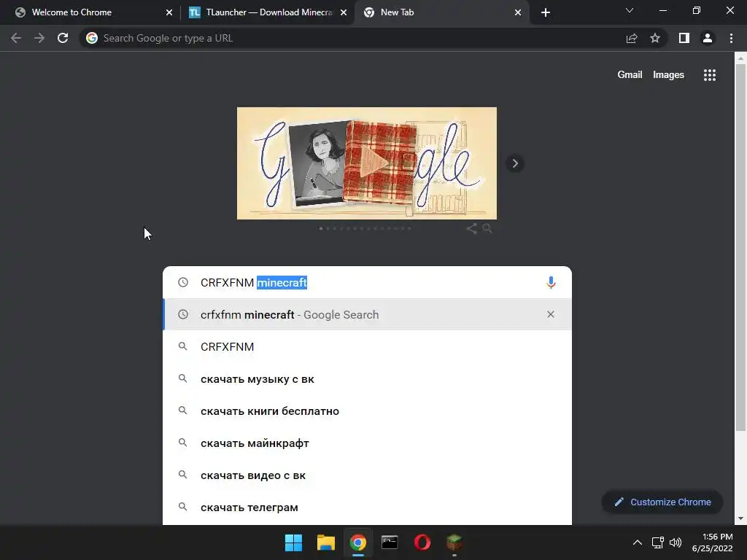Select suggestion скачать музыку с вк
This screenshot has width=747, height=560.
click(367, 379)
